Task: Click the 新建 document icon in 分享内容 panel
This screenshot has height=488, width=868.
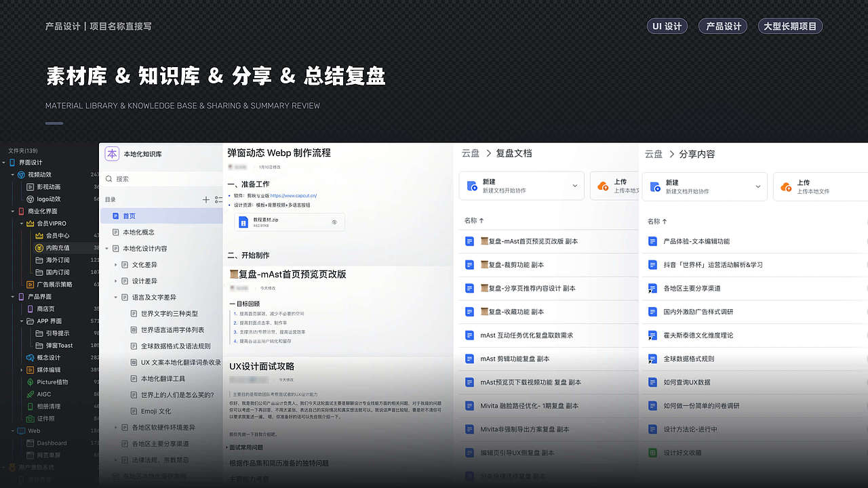Action: coord(654,186)
